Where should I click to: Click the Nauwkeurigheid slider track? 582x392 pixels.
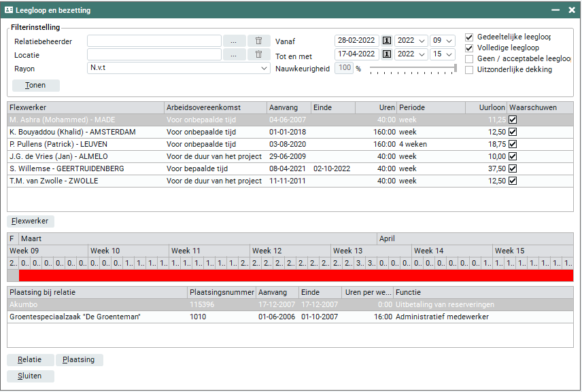click(413, 67)
